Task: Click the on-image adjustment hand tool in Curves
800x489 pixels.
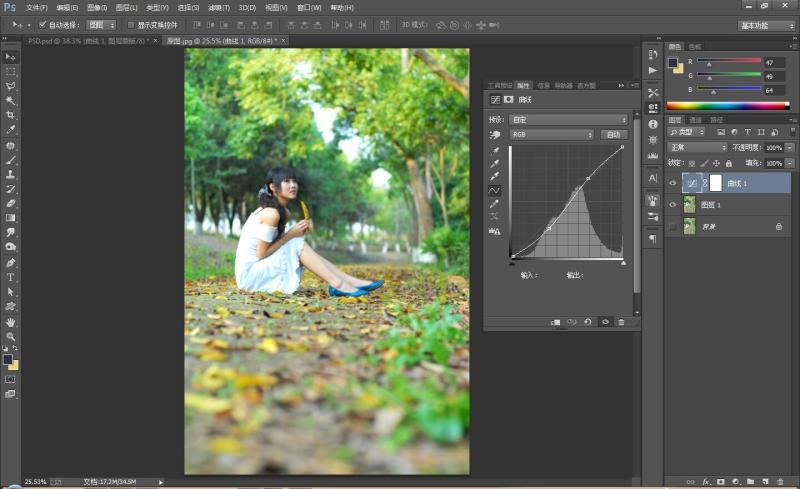Action: [494, 134]
